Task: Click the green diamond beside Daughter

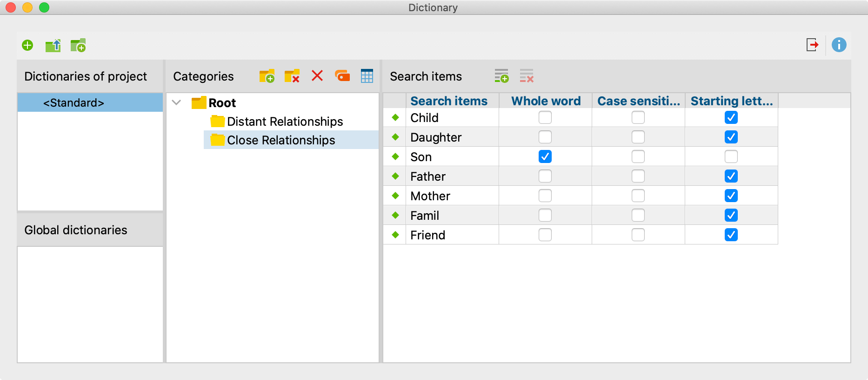Action: [x=395, y=137]
